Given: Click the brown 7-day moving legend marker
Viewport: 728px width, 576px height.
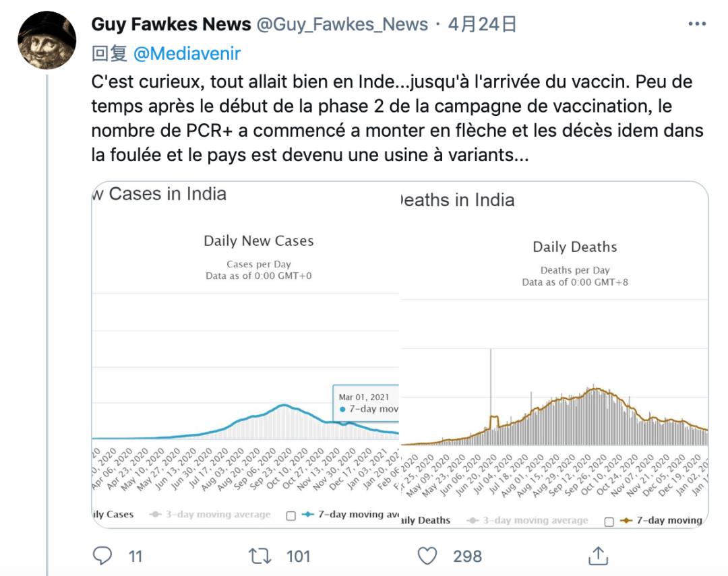Looking at the screenshot, I should 627,521.
